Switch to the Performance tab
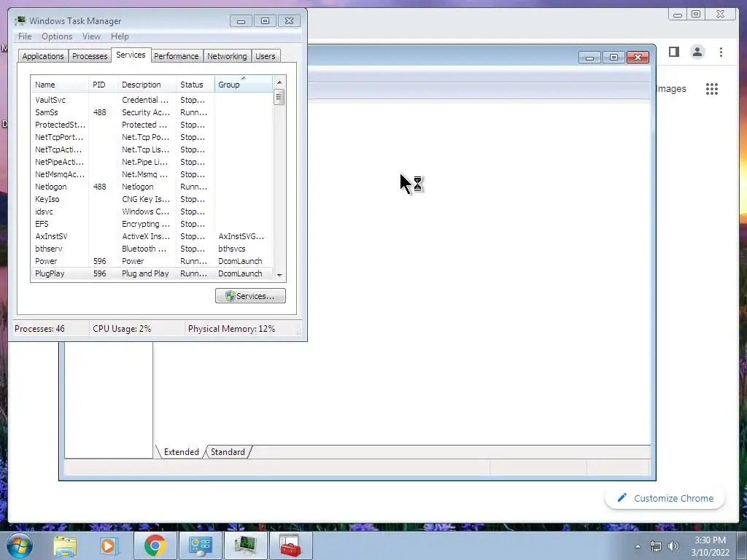The width and height of the screenshot is (747, 560). click(x=177, y=56)
